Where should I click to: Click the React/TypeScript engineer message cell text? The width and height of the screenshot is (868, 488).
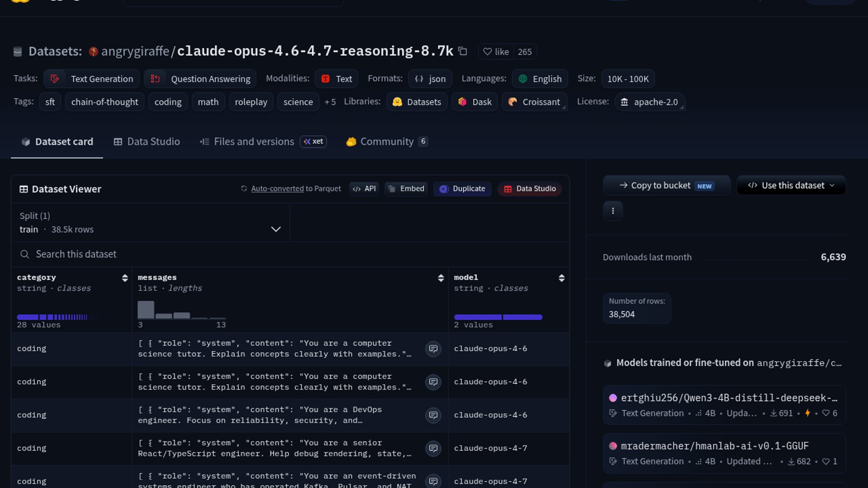[x=274, y=448]
